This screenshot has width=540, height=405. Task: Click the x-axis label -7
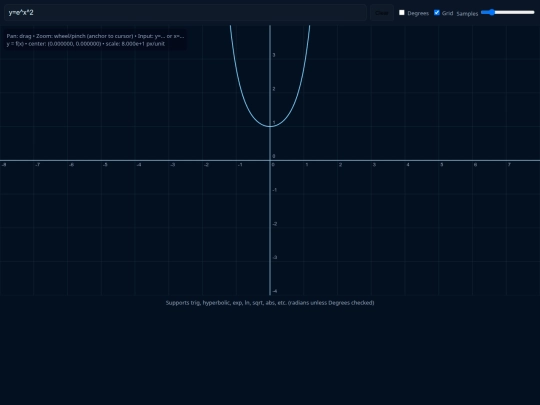38,165
